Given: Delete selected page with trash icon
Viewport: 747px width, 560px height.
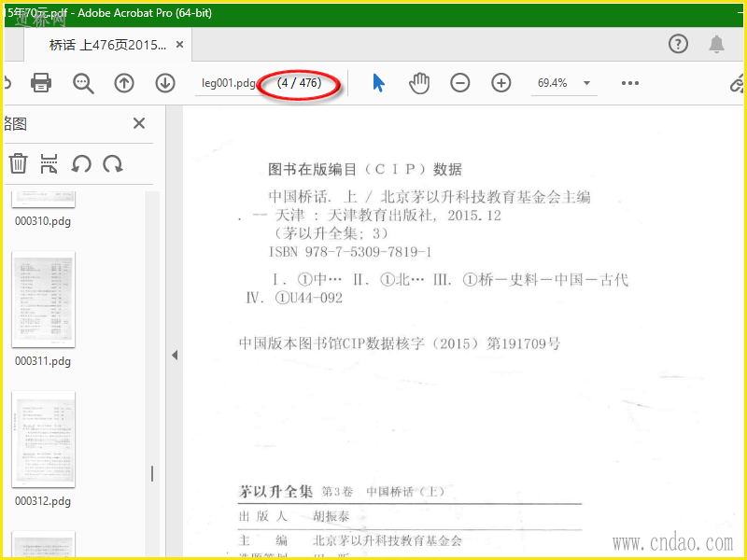Looking at the screenshot, I should (18, 163).
